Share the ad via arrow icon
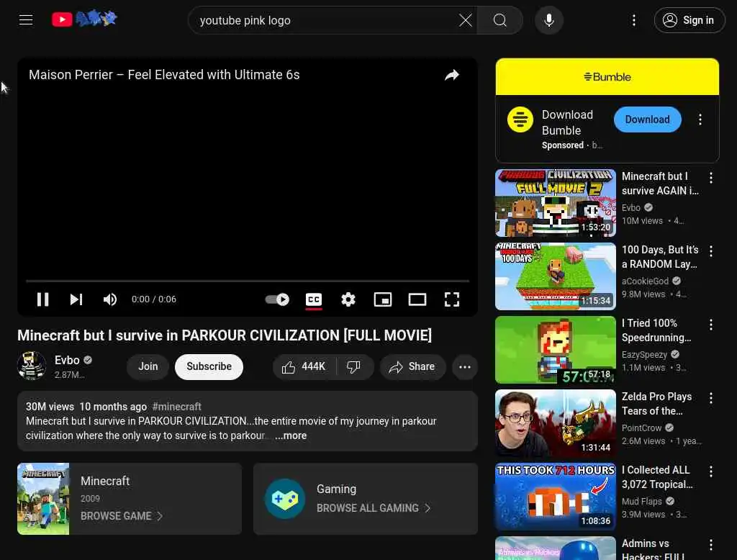Screen dimensions: 737x560 tap(452, 75)
